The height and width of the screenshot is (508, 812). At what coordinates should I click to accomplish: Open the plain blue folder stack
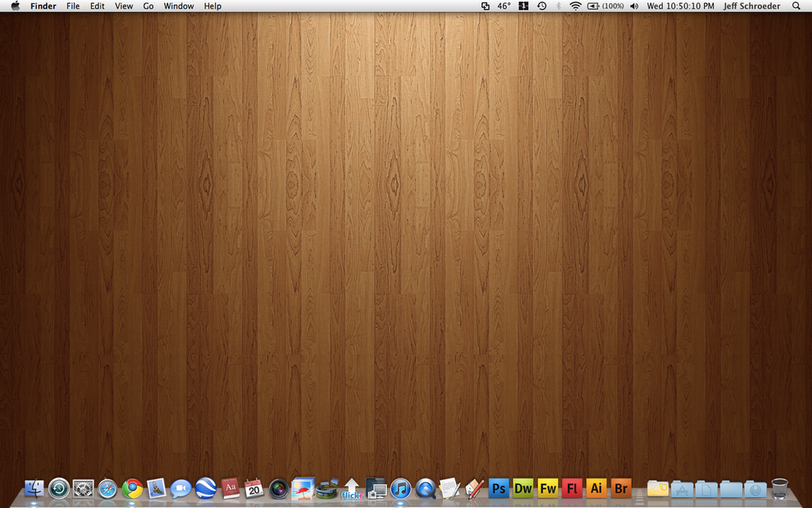(x=730, y=489)
